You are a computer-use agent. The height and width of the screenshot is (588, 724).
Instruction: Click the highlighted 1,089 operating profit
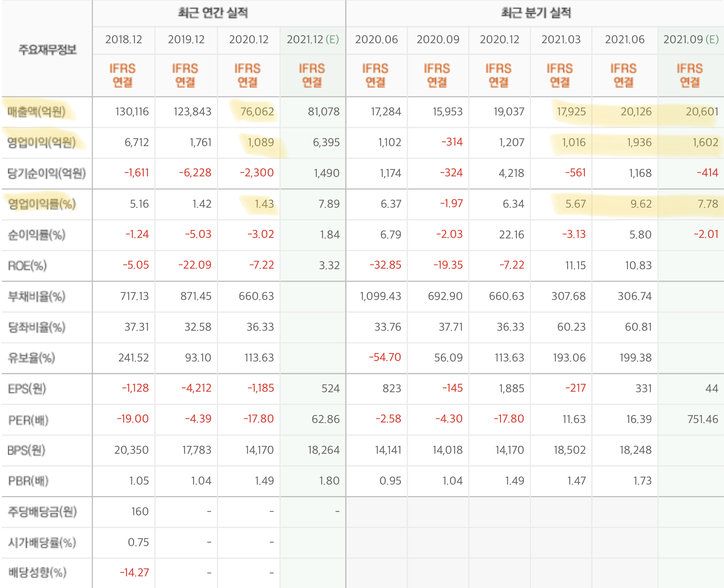(261, 143)
